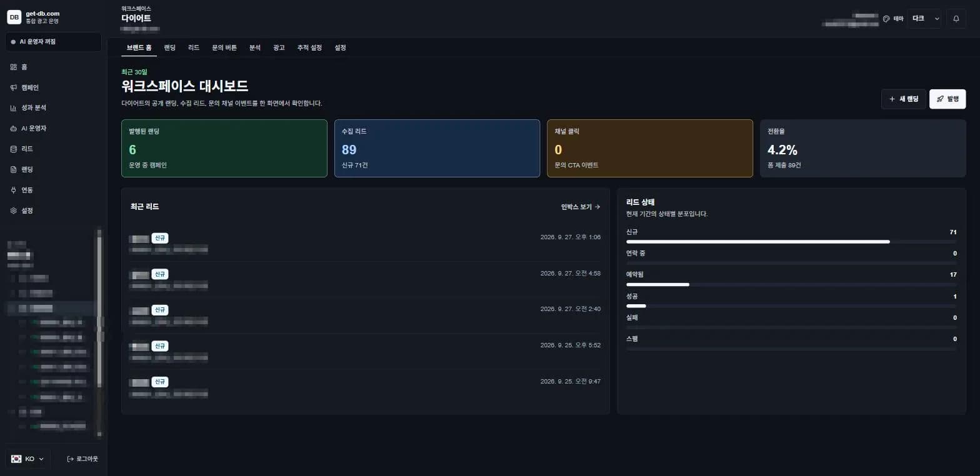Click the 성공 status progress bar

click(x=791, y=305)
